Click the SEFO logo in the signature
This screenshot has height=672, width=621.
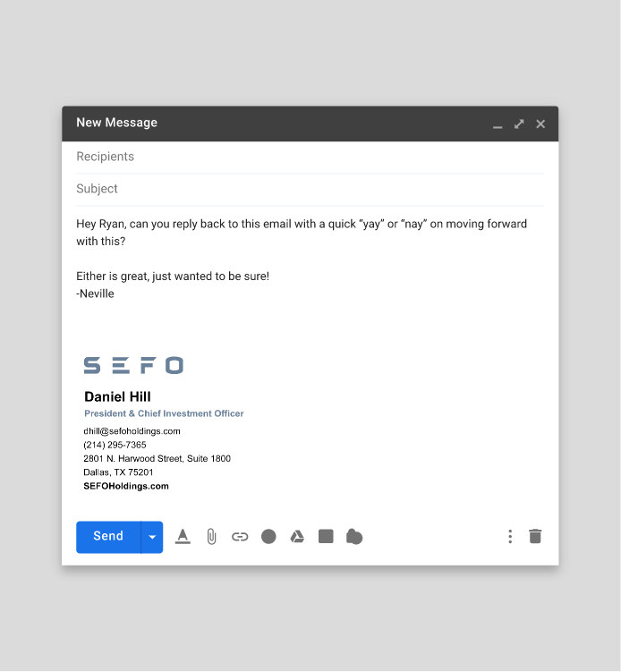coord(133,365)
